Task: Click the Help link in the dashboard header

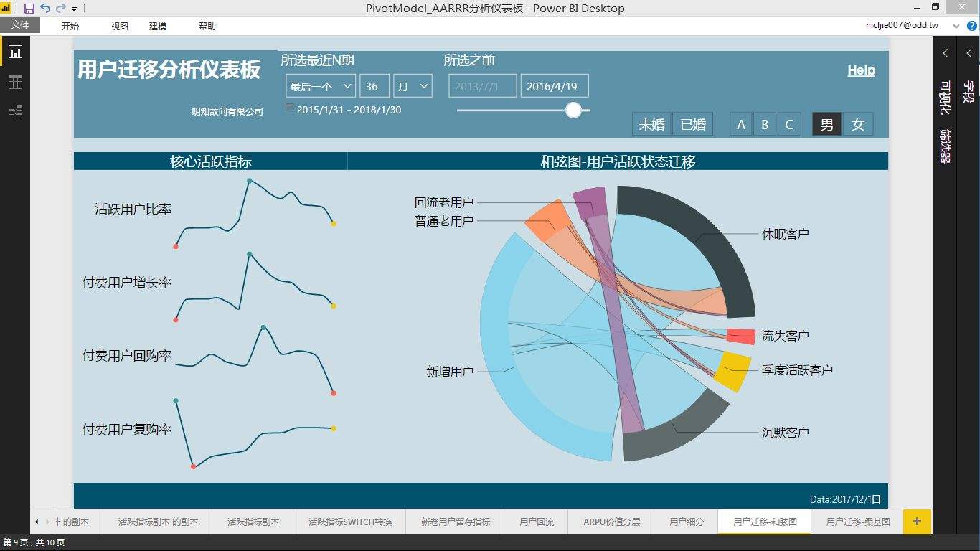Action: tap(861, 70)
